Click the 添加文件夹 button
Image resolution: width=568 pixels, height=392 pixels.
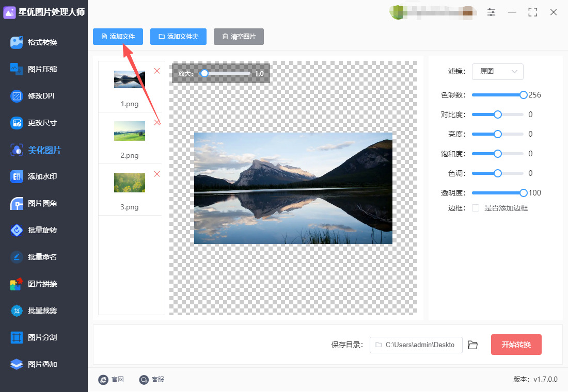point(178,37)
